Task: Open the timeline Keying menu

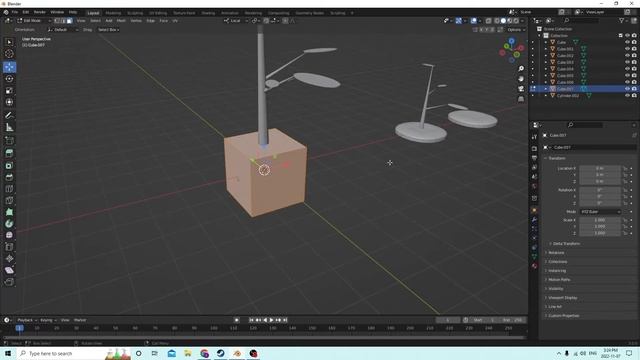Action: [48, 320]
